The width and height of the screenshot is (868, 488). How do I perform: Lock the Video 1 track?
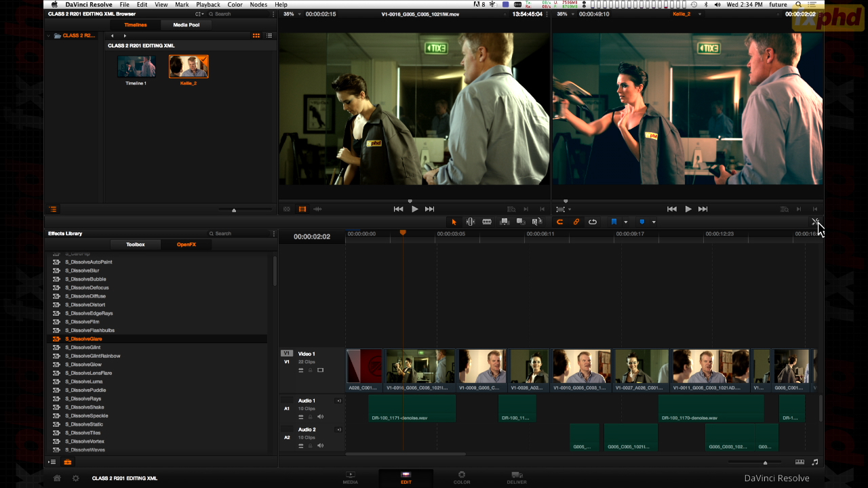tap(311, 370)
